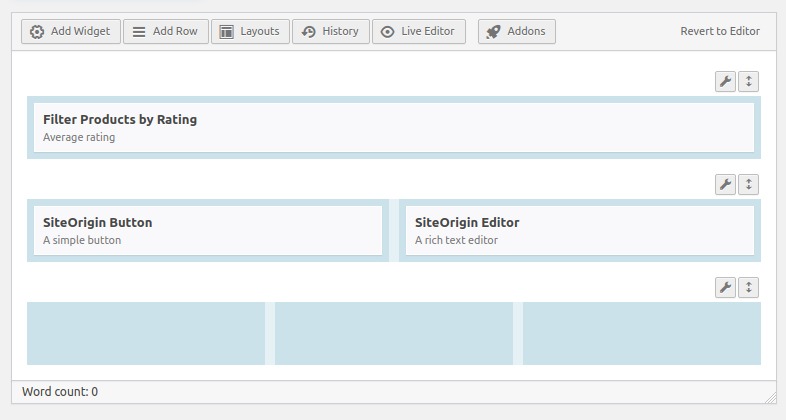Click move arrows of third row
This screenshot has width=786, height=420.
click(748, 288)
